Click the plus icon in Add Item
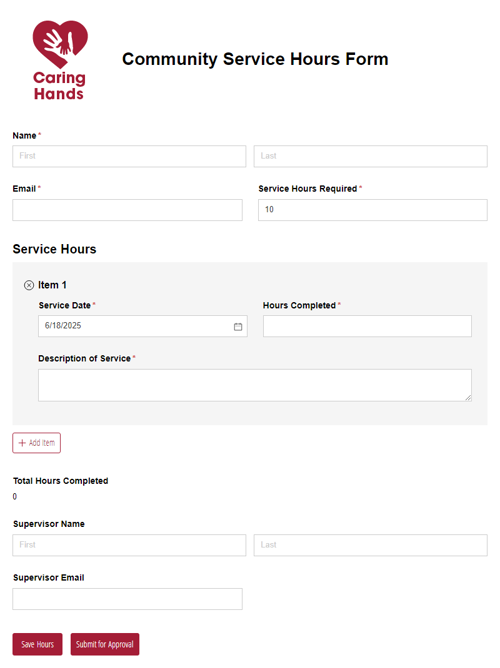Screen dimensions: 500x668 pyautogui.click(x=22, y=443)
